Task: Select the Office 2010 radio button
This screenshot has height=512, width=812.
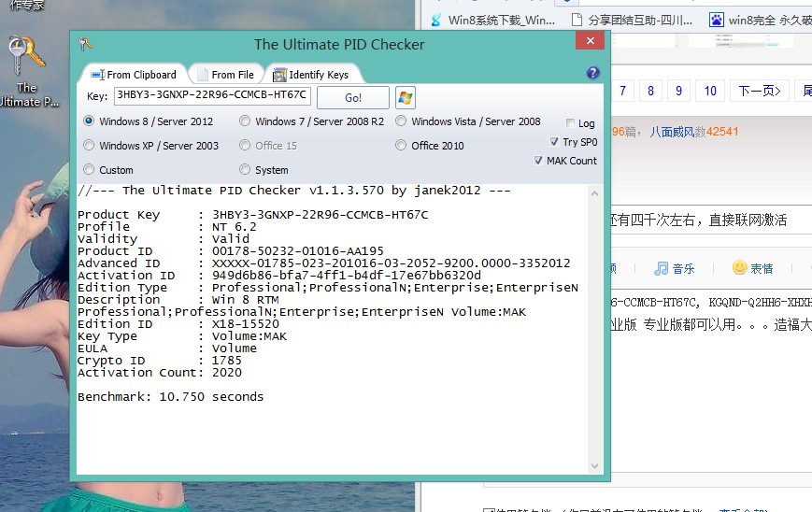Action: coord(401,146)
